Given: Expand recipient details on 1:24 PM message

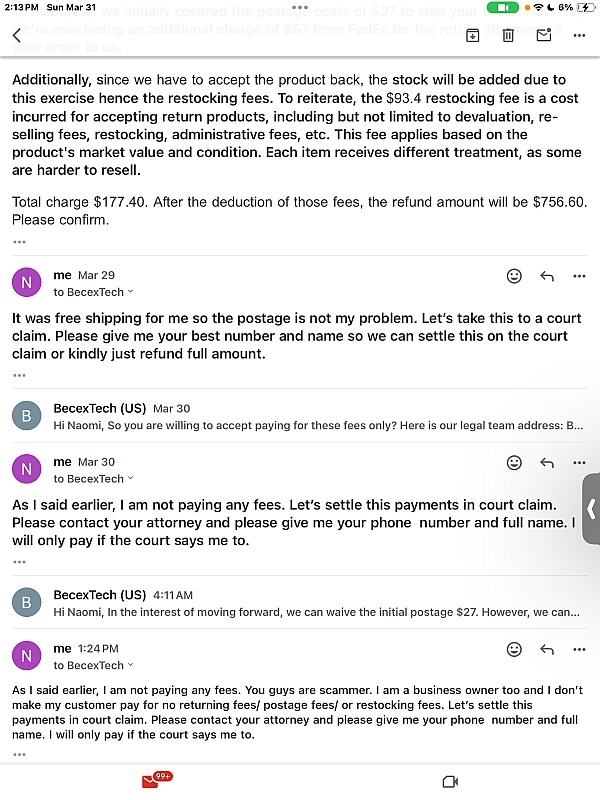Looking at the screenshot, I should (x=131, y=665).
